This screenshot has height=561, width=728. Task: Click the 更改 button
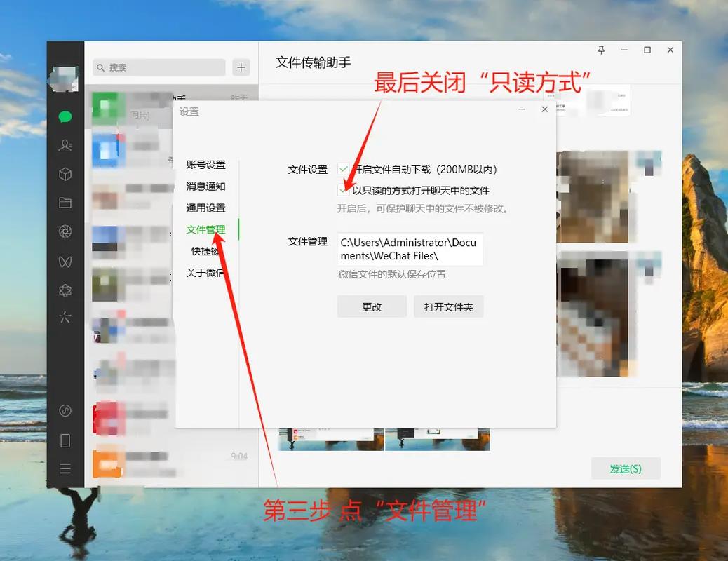coord(372,306)
